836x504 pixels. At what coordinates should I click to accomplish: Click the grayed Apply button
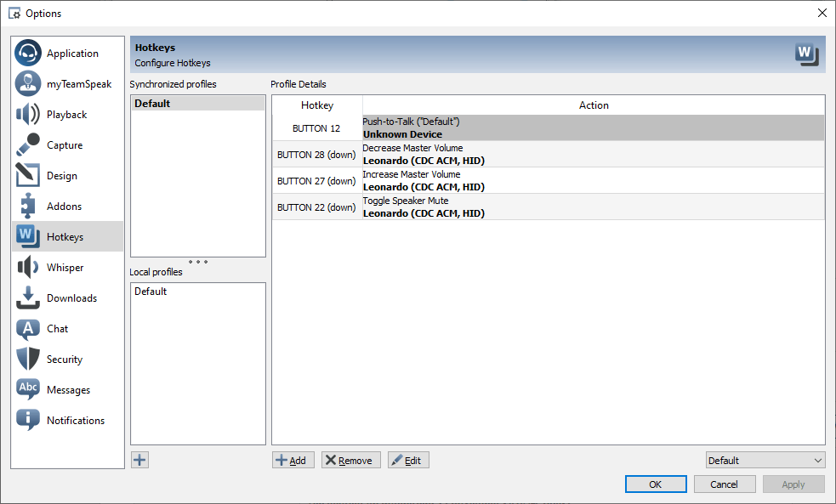pyautogui.click(x=793, y=484)
